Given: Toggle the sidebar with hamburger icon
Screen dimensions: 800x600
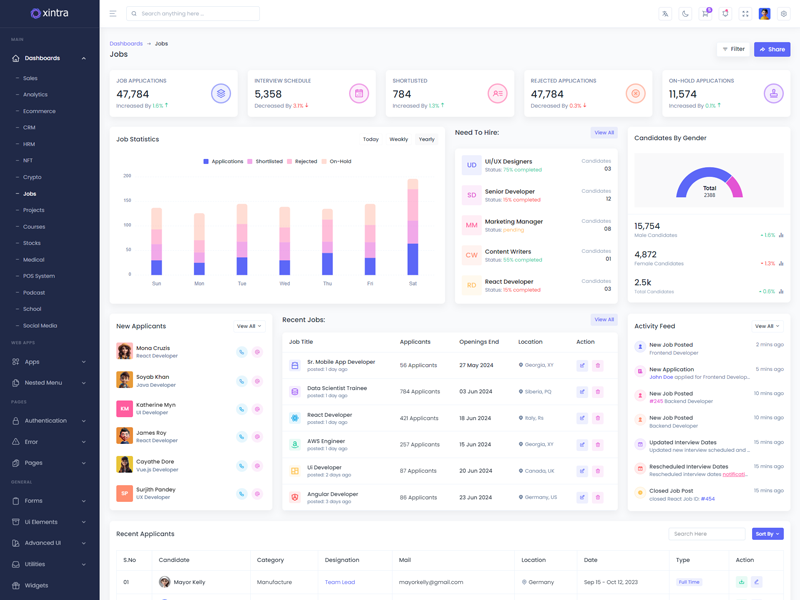Looking at the screenshot, I should 113,14.
